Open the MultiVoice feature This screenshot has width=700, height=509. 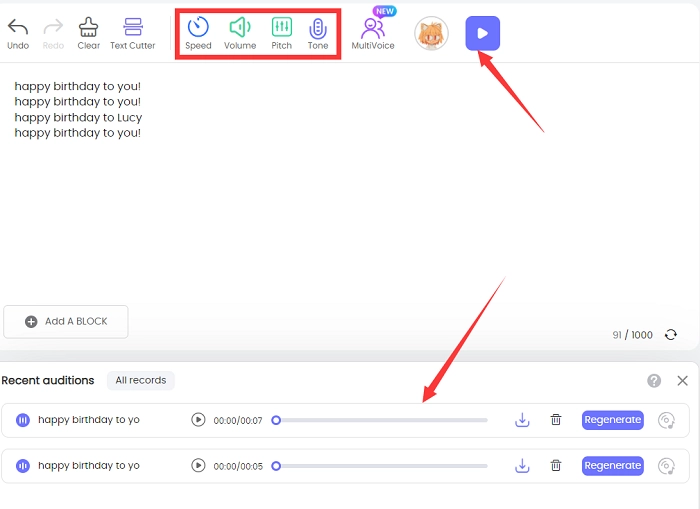click(373, 29)
